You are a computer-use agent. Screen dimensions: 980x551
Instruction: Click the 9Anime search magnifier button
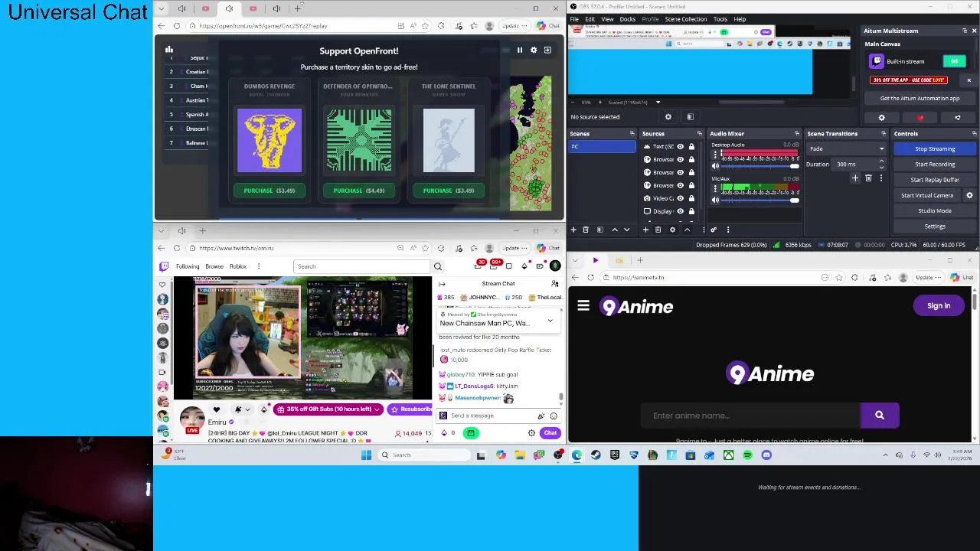[x=880, y=416]
